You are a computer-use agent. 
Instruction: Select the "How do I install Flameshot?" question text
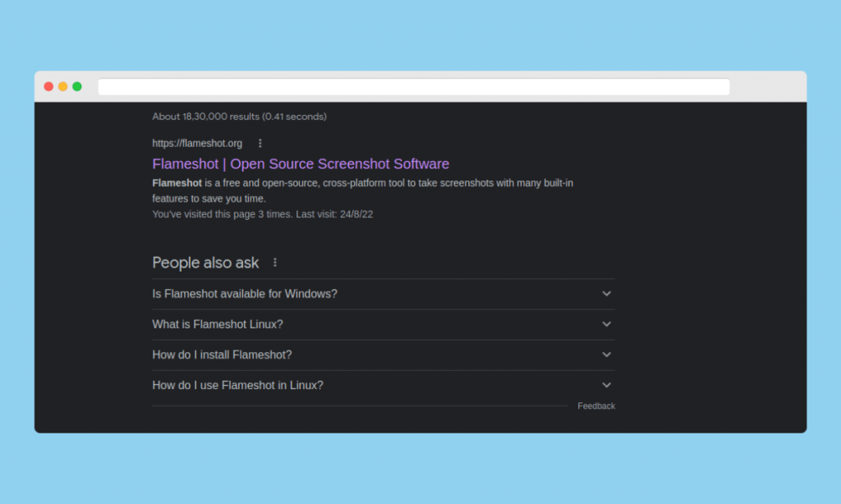coord(222,355)
